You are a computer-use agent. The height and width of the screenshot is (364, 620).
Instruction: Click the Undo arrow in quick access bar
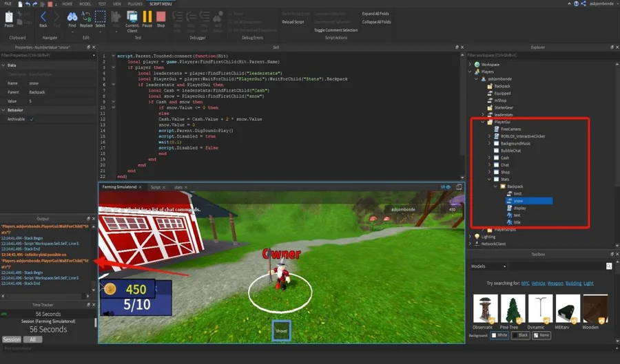tap(28, 4)
